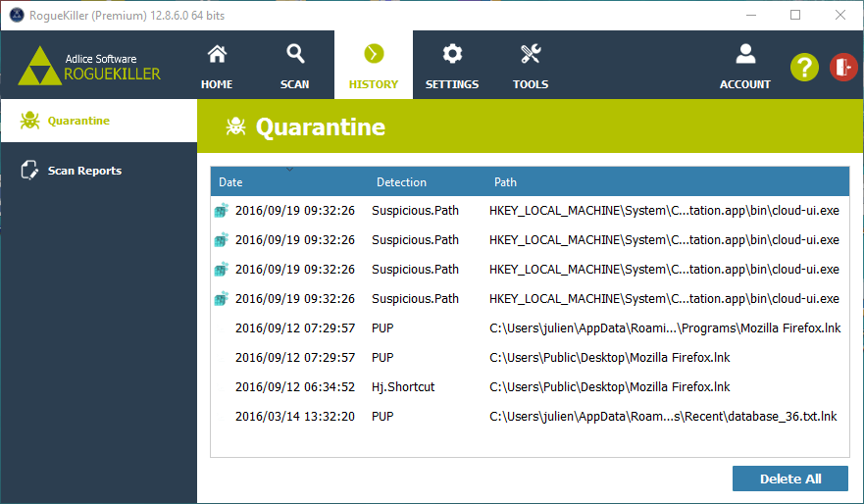Click the Path column header
This screenshot has height=504, width=864.
pos(505,182)
